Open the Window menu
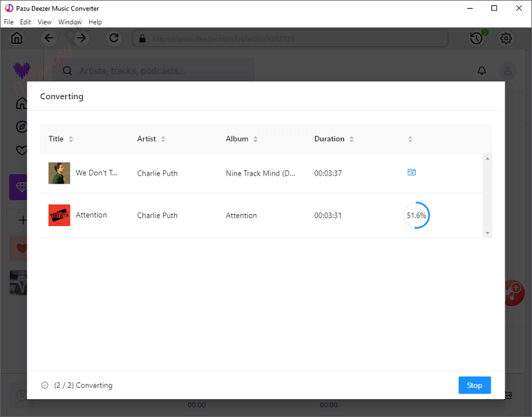This screenshot has width=532, height=417. pyautogui.click(x=70, y=22)
